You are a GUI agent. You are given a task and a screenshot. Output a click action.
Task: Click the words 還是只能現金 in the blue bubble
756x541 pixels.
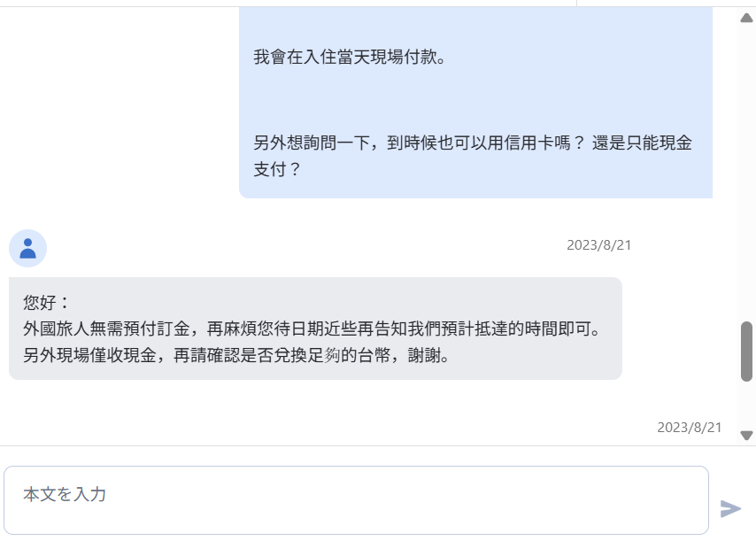(x=642, y=143)
